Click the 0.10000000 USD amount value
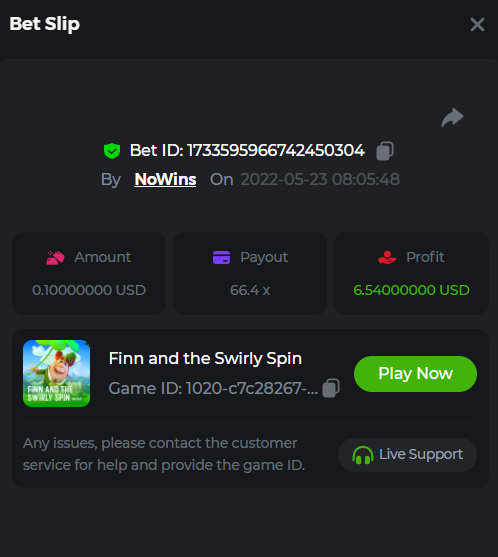The width and height of the screenshot is (498, 557). pyautogui.click(x=89, y=290)
